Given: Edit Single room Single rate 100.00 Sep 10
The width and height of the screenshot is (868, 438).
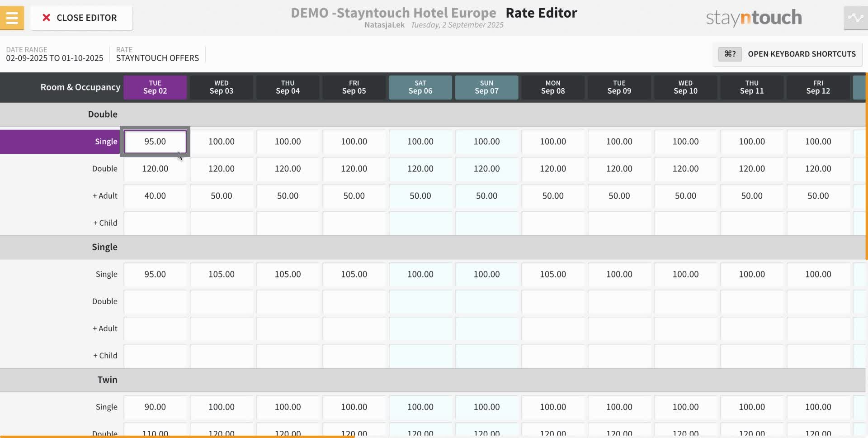Looking at the screenshot, I should tap(685, 274).
